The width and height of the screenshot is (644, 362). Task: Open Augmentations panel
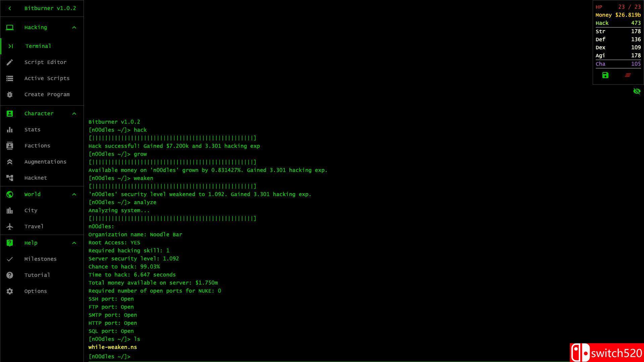(45, 161)
